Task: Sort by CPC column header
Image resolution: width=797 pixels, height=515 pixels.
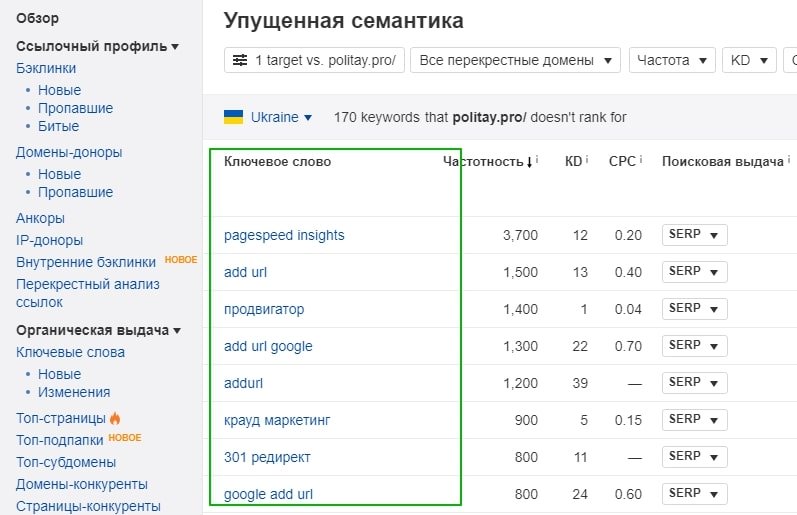Action: tap(622, 162)
